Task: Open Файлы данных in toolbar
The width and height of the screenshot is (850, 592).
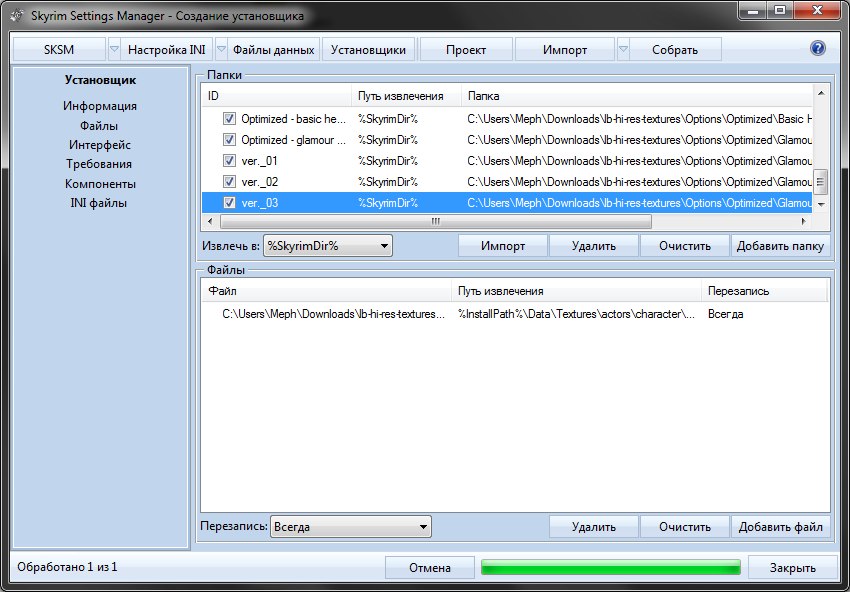Action: (x=273, y=49)
